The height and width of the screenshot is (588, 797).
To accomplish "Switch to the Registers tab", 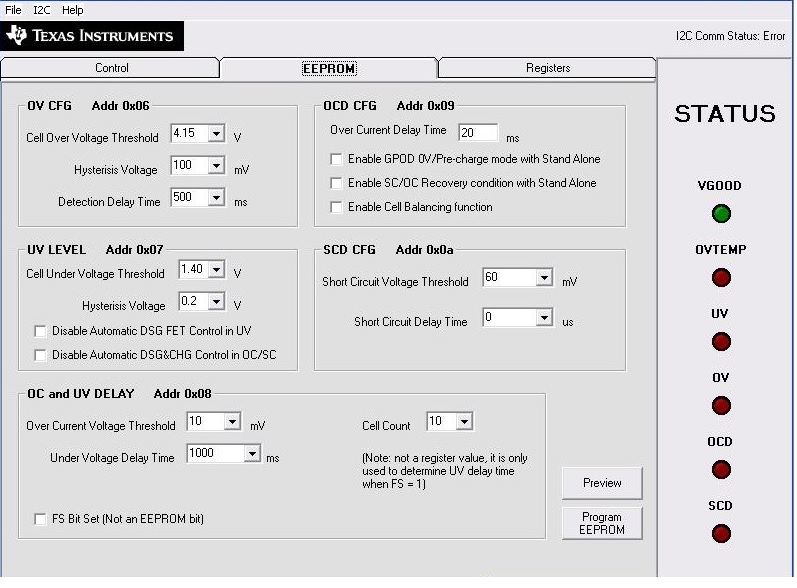I will click(x=547, y=68).
